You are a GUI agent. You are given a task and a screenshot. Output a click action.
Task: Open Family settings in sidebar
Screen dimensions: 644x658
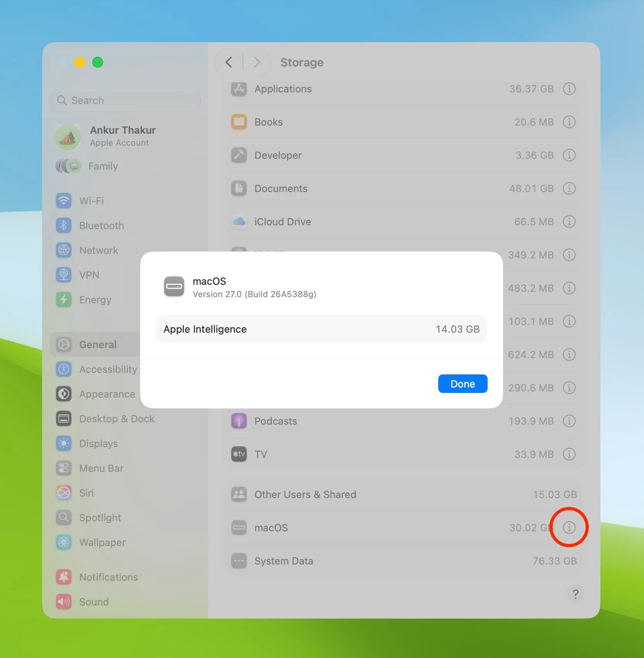(125, 166)
